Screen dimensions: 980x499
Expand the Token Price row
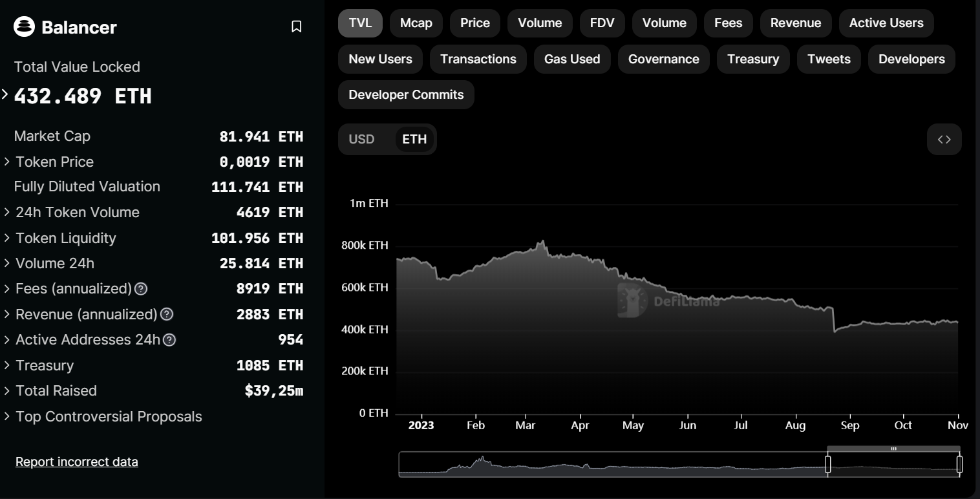[7, 162]
